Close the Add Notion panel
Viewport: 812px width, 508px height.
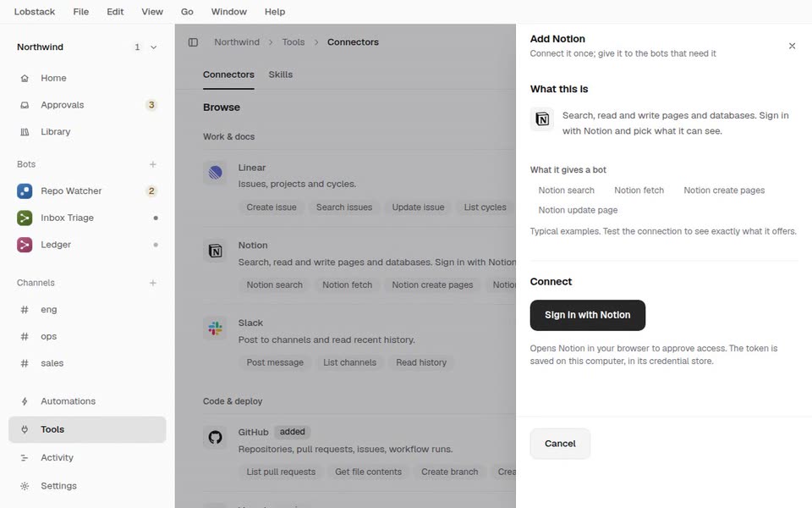tap(792, 46)
